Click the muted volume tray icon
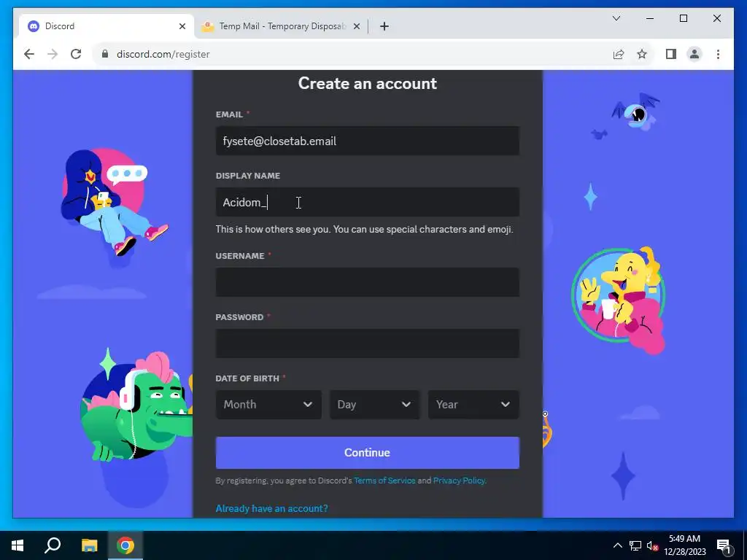Screen dimensions: 747x560 click(x=652, y=545)
